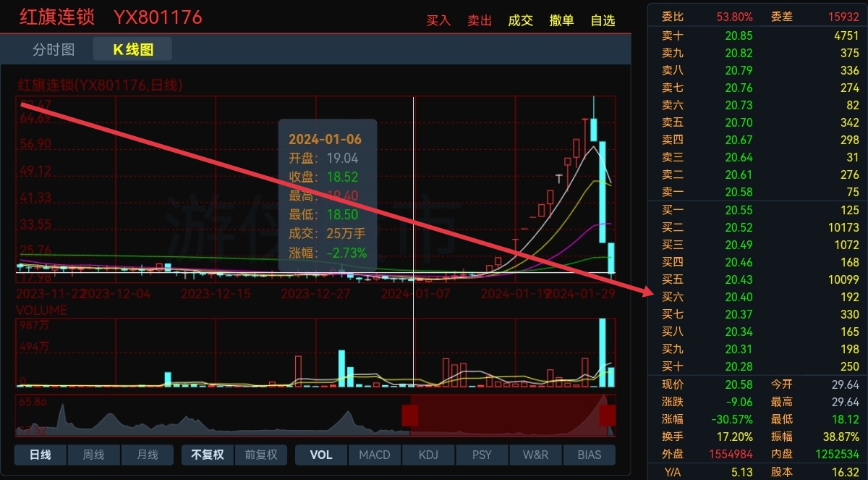Show the VOL indicator
868x480 pixels.
pyautogui.click(x=321, y=455)
